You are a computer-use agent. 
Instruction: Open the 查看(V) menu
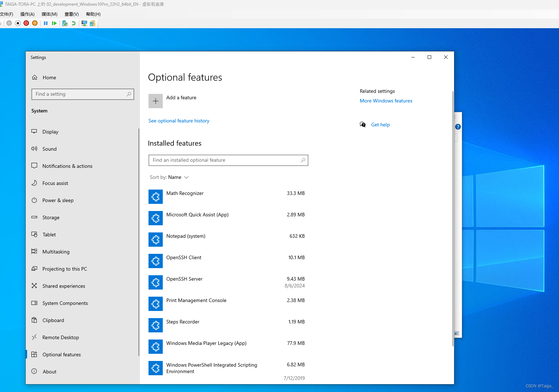(72, 14)
